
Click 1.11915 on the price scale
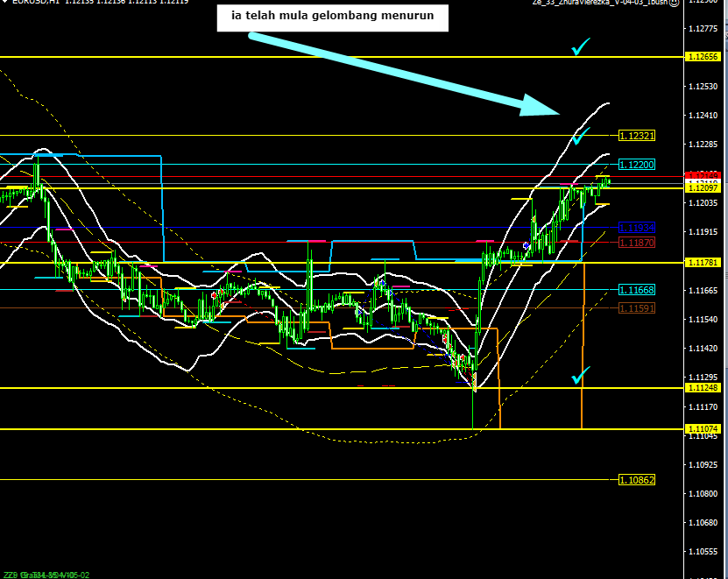(x=703, y=232)
